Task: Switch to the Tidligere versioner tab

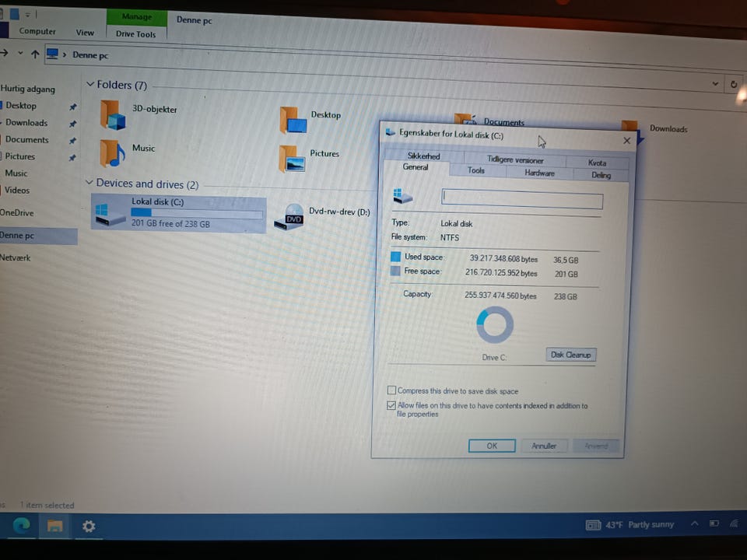Action: (x=515, y=160)
